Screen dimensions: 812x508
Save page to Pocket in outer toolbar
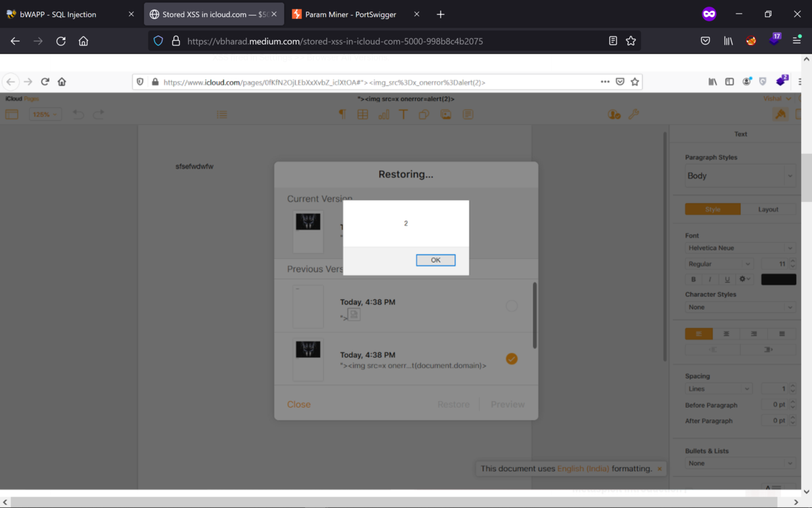click(x=705, y=41)
